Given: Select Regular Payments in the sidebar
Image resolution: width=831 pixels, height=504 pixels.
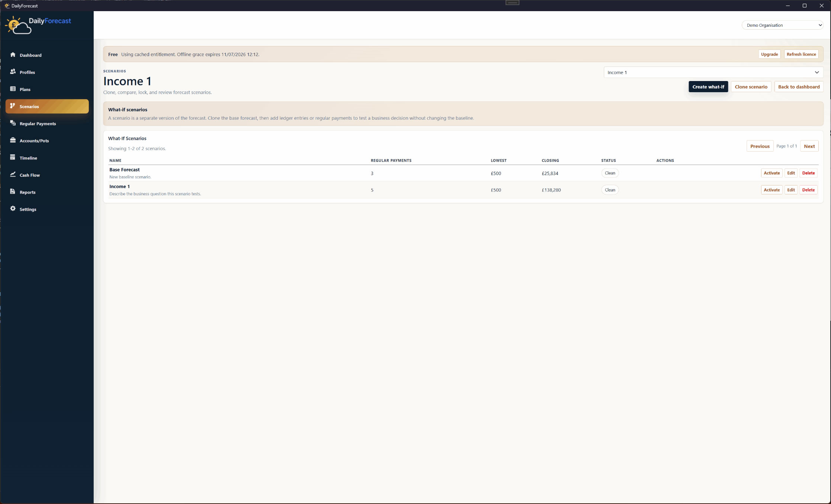Looking at the screenshot, I should pyautogui.click(x=38, y=123).
